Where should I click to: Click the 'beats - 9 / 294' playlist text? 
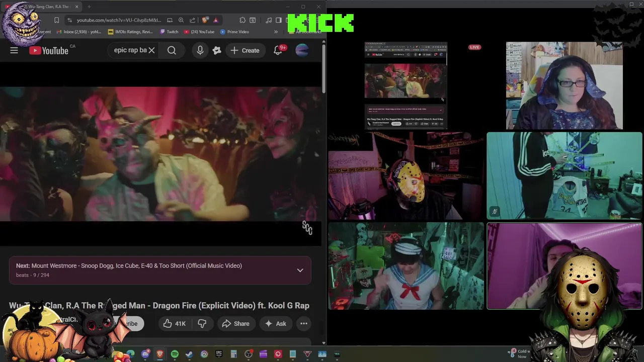pyautogui.click(x=33, y=275)
